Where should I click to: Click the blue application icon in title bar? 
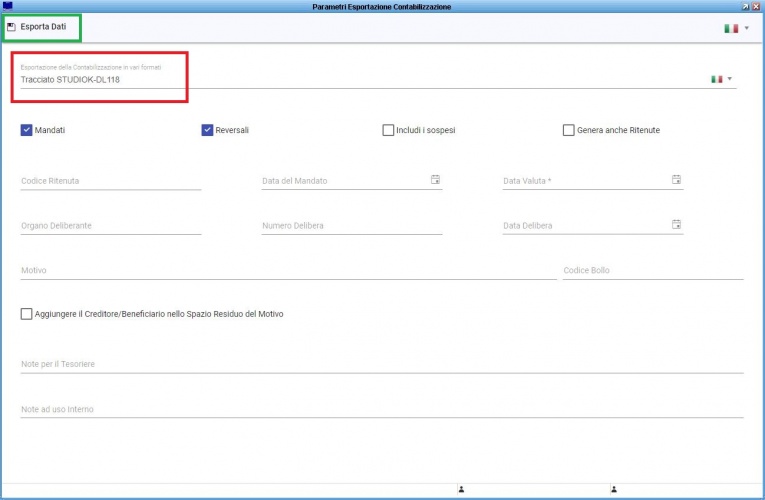tap(7, 6)
